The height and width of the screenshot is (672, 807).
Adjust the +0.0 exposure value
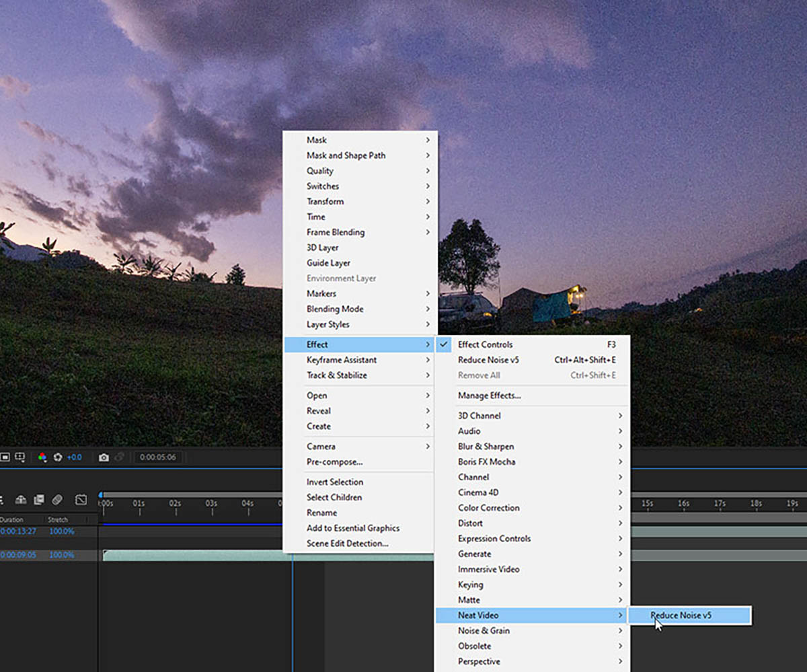click(x=74, y=457)
